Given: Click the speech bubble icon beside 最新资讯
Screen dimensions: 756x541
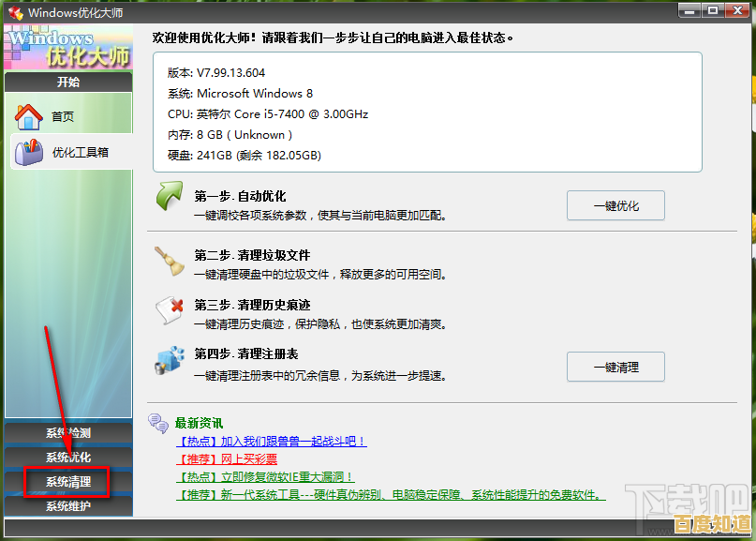Looking at the screenshot, I should (x=157, y=424).
